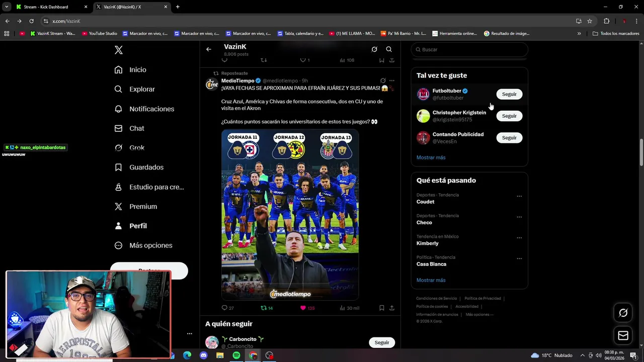Open Premium in sidebar

(135, 207)
